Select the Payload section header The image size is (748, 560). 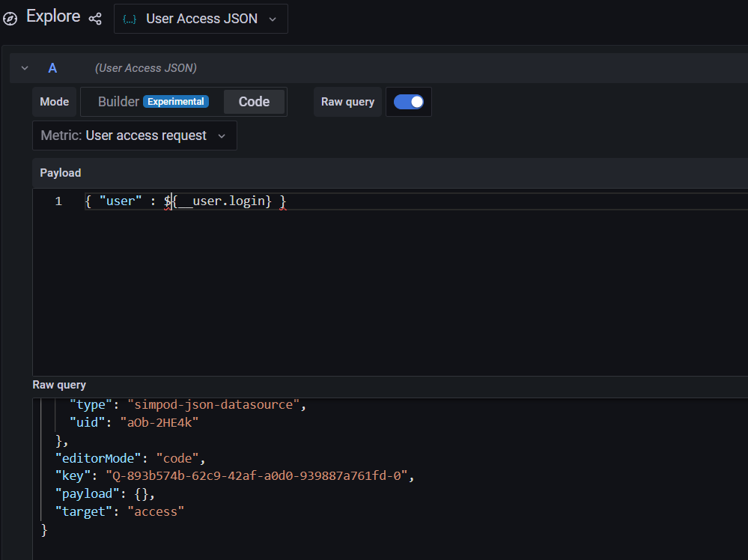coord(60,172)
